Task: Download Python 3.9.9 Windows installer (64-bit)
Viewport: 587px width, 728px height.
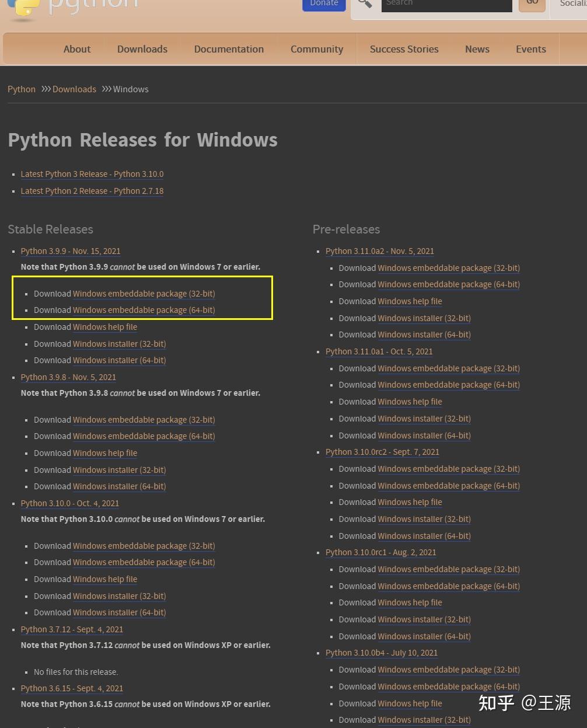Action: pyautogui.click(x=119, y=360)
